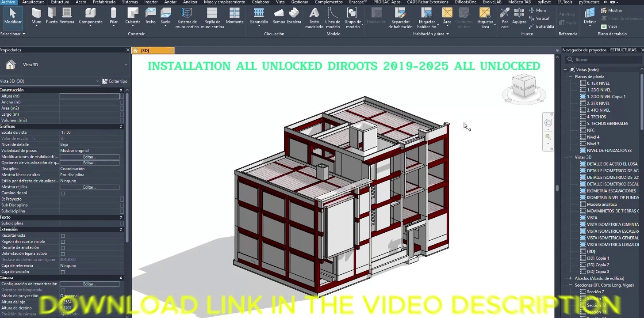The height and width of the screenshot is (318, 644).
Task: Open the Archivo file menu
Action: [8, 2]
